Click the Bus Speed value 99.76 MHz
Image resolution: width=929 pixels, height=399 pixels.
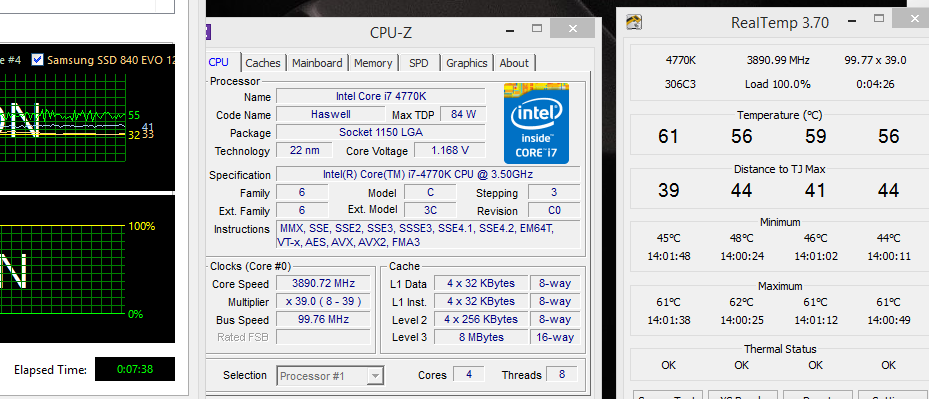pyautogui.click(x=323, y=320)
